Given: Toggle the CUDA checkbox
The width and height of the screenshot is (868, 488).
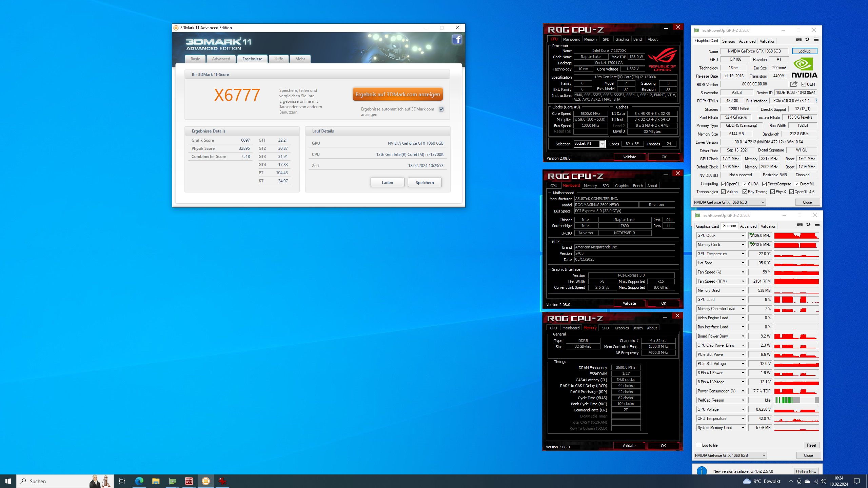Looking at the screenshot, I should point(745,184).
